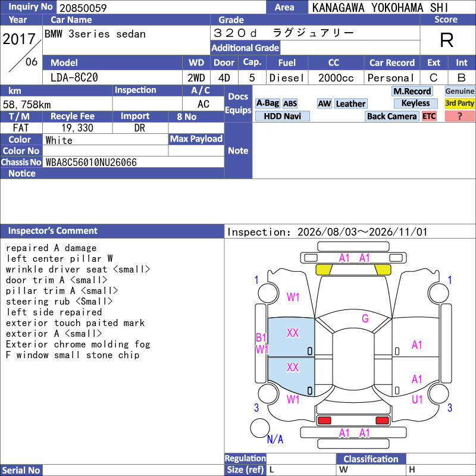Viewport: 476px width, 476px height.
Task: Select fuel value Diesel
Action: coord(287,78)
